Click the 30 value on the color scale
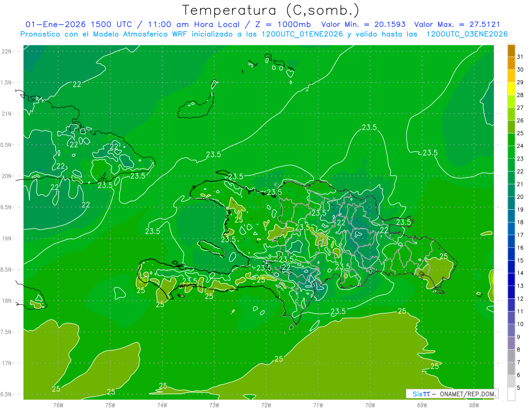The height and width of the screenshot is (411, 532). [520, 70]
